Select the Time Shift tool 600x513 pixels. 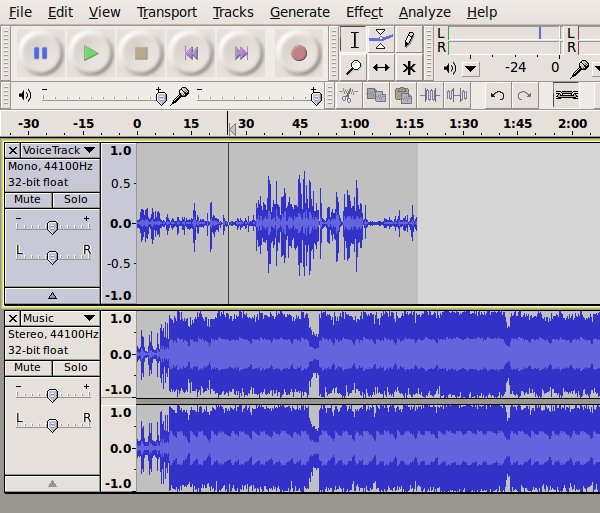point(381,67)
